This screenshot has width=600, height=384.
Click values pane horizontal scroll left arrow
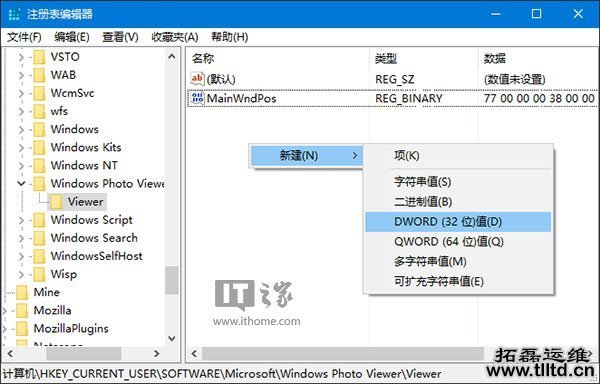point(194,354)
